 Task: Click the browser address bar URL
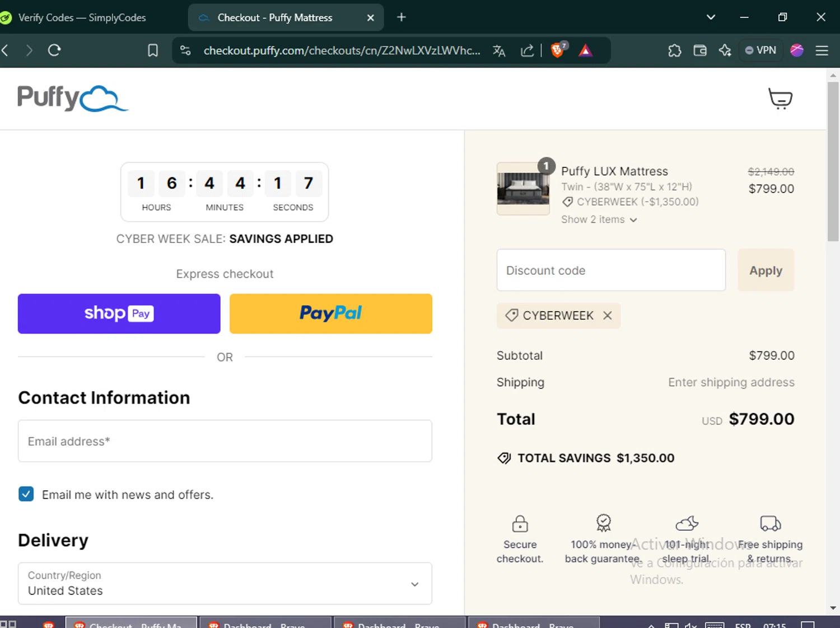click(342, 51)
